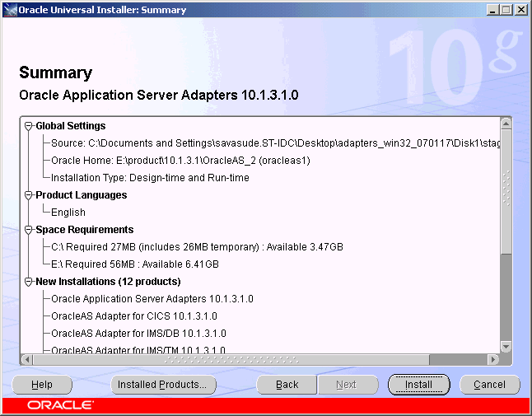Select the Oracle Home row
This screenshot has width=532, height=416.
[x=180, y=161]
